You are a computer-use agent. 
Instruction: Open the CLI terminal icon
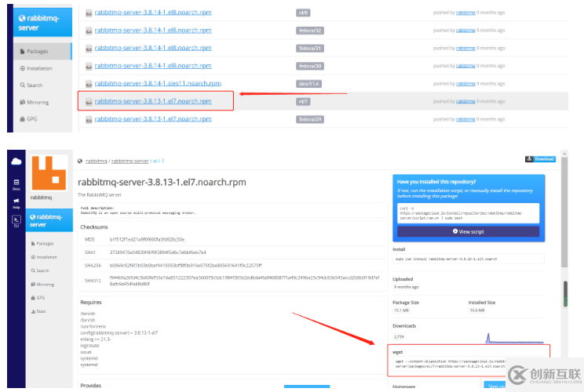click(x=16, y=221)
